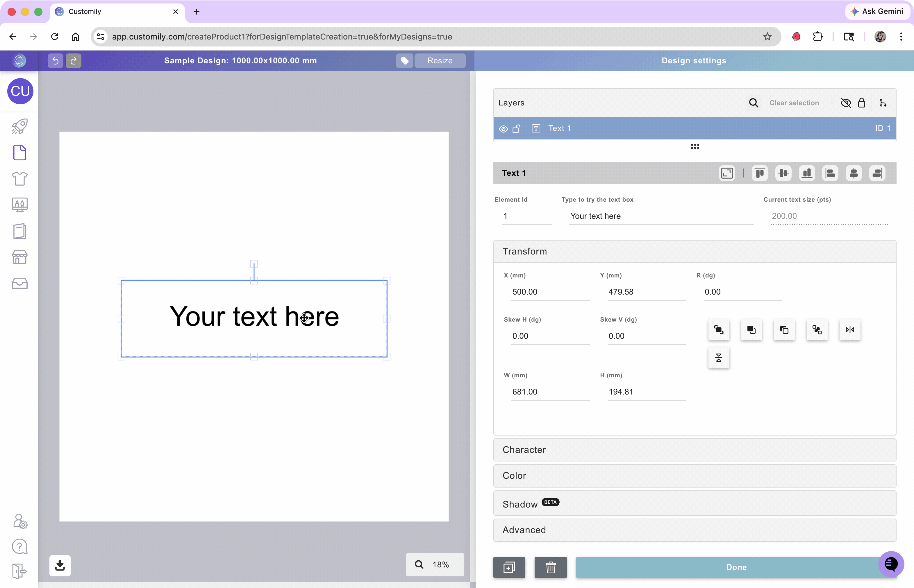This screenshot has width=914, height=588.
Task: Open the tag icon next to Resize
Action: click(404, 61)
